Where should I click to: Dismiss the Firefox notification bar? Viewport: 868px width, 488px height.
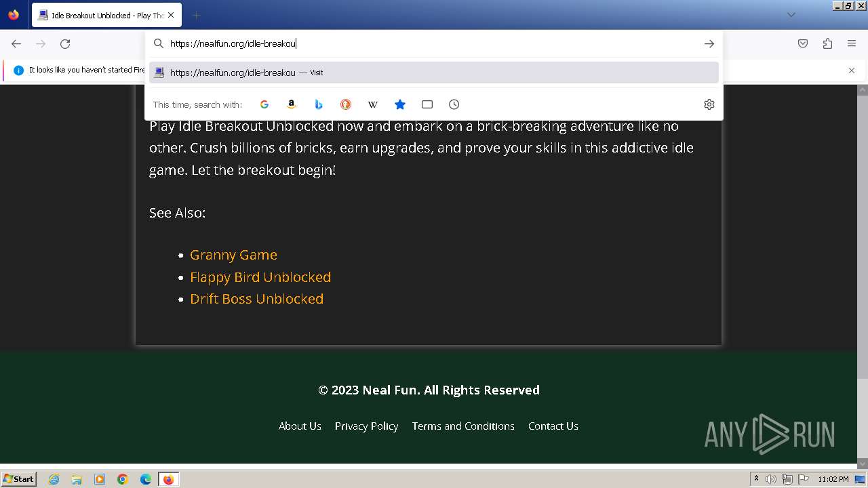pyautogui.click(x=852, y=70)
